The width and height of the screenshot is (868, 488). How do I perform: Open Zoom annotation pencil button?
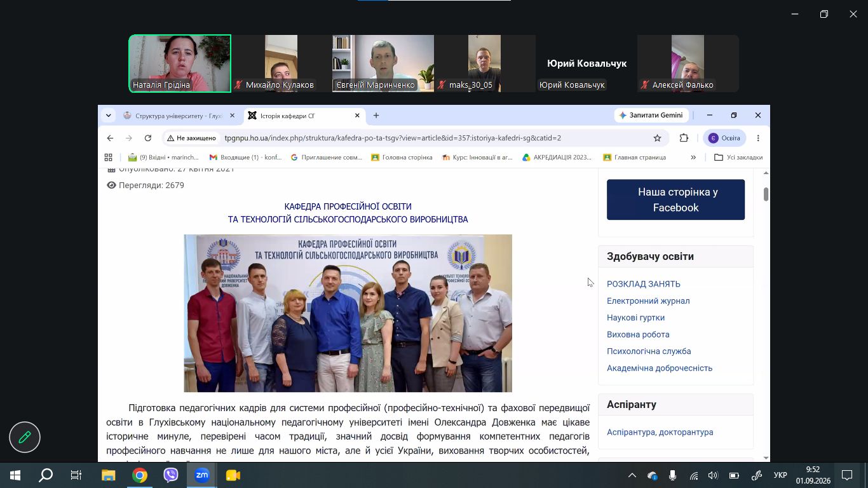pyautogui.click(x=25, y=437)
